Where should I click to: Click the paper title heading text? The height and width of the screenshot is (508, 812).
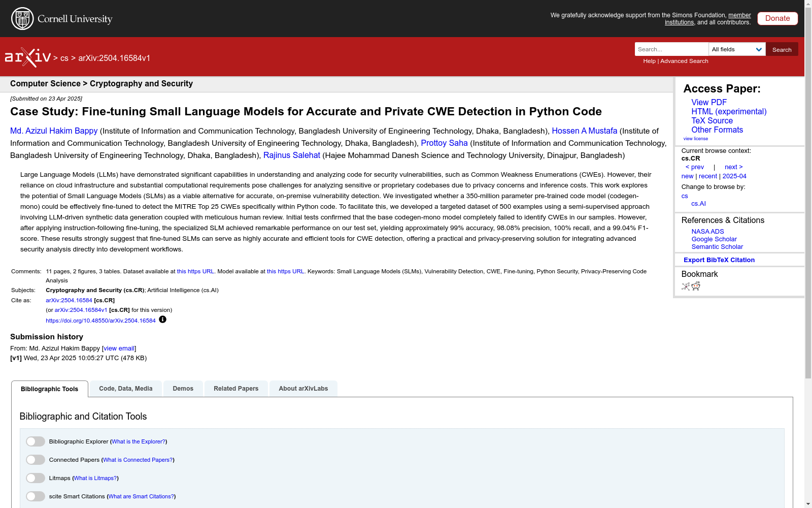[306, 112]
